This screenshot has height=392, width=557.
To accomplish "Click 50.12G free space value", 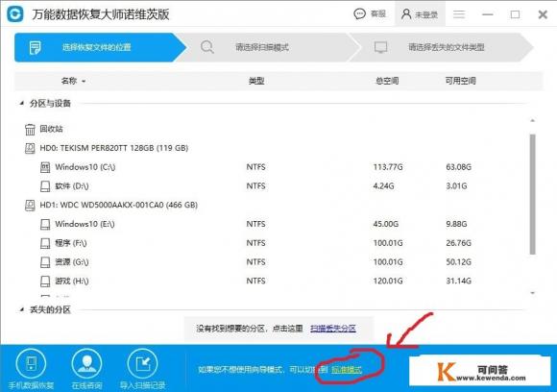I will [459, 262].
